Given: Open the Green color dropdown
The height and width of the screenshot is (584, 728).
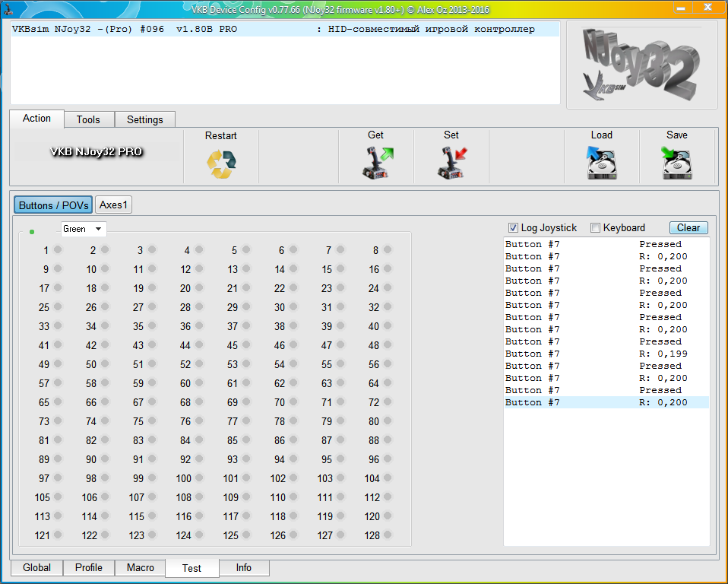Looking at the screenshot, I should click(x=84, y=229).
